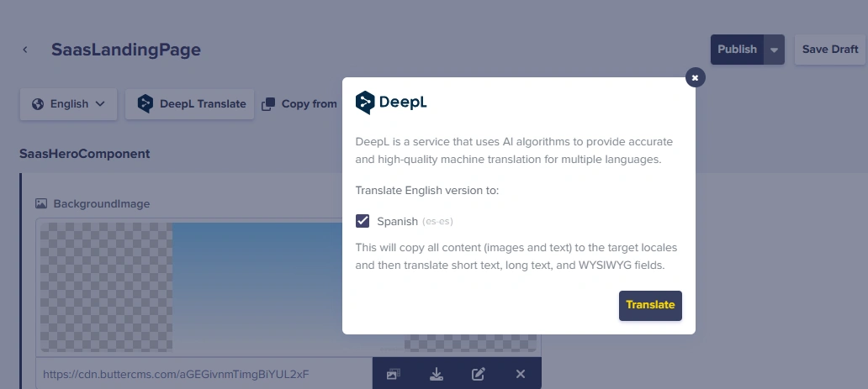Click the Spanish (es-es) label
The image size is (868, 389).
click(x=415, y=221)
